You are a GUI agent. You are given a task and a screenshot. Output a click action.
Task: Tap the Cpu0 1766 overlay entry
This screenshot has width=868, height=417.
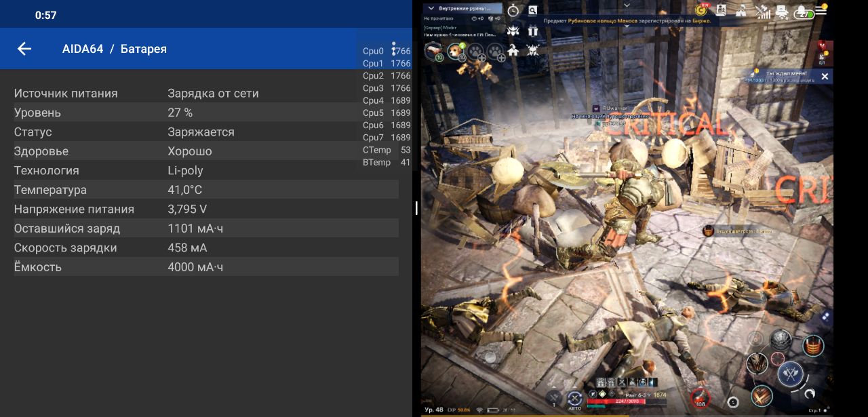click(387, 51)
